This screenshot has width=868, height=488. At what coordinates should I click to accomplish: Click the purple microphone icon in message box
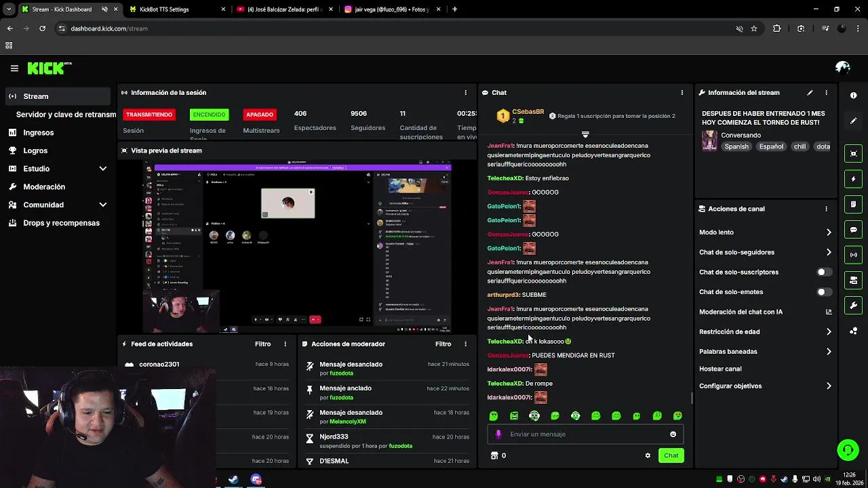498,434
